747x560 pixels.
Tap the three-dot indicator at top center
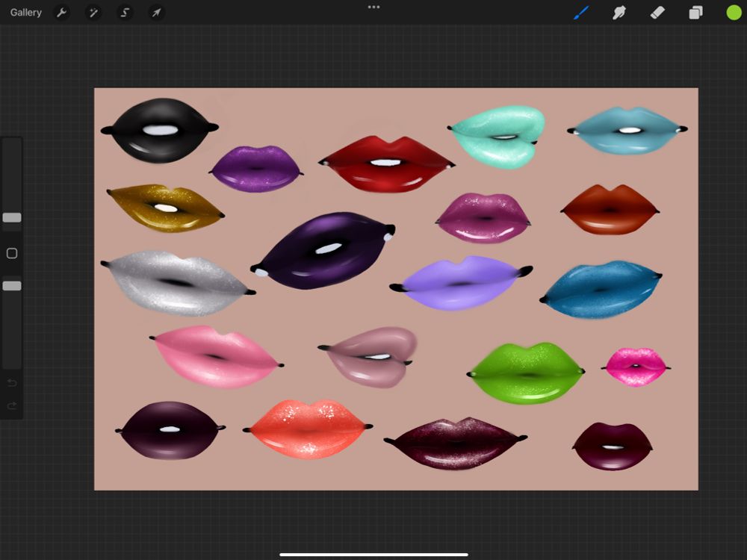373,7
